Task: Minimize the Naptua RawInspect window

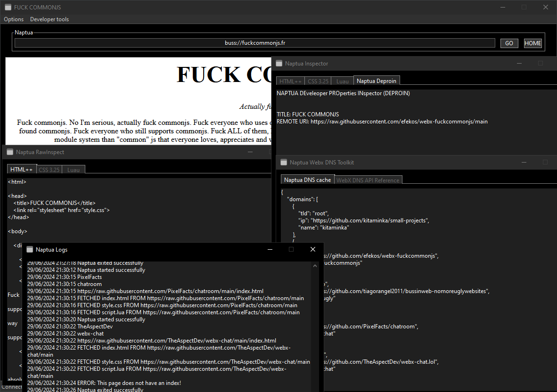Action: pyautogui.click(x=250, y=152)
